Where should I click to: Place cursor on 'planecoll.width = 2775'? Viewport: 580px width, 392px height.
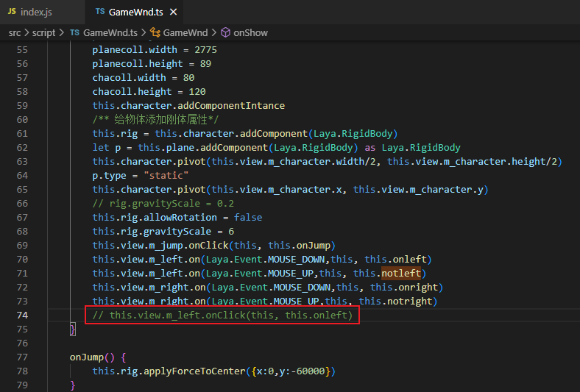155,49
